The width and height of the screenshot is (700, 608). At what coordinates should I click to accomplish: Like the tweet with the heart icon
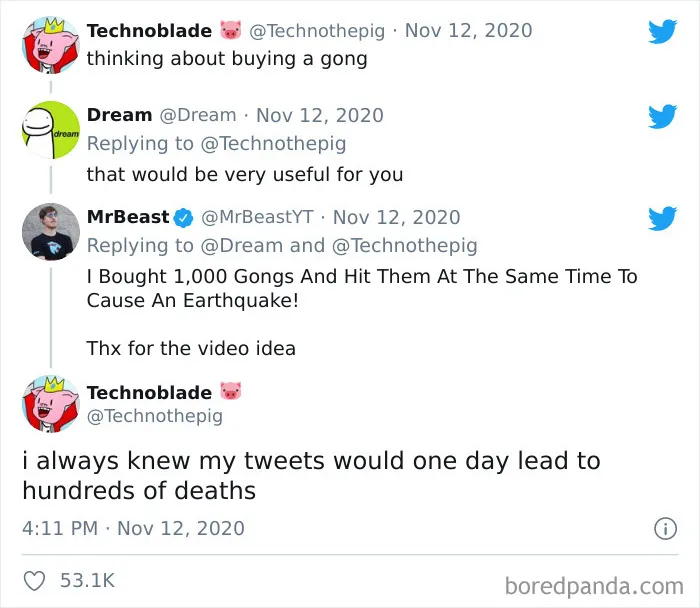34,581
